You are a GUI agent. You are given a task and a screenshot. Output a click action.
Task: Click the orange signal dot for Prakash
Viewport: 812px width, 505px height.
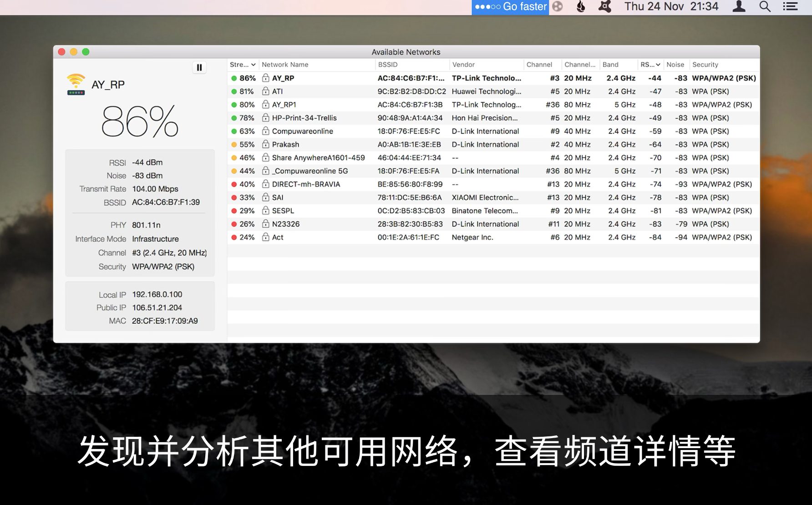234,145
